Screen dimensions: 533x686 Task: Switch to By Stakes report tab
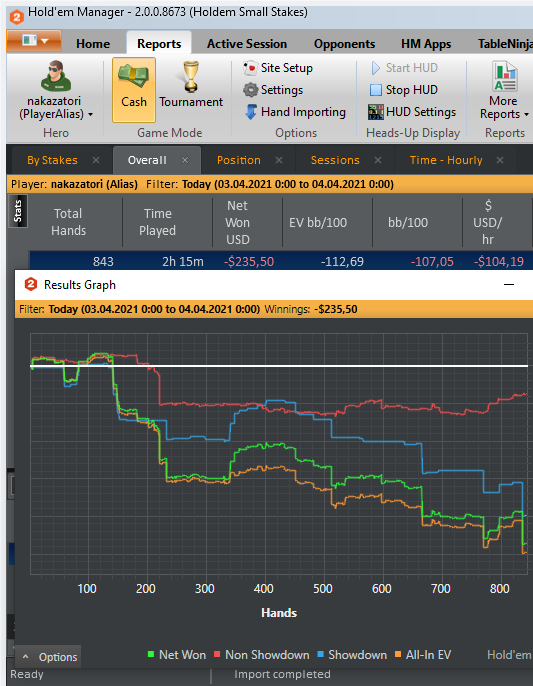click(52, 160)
